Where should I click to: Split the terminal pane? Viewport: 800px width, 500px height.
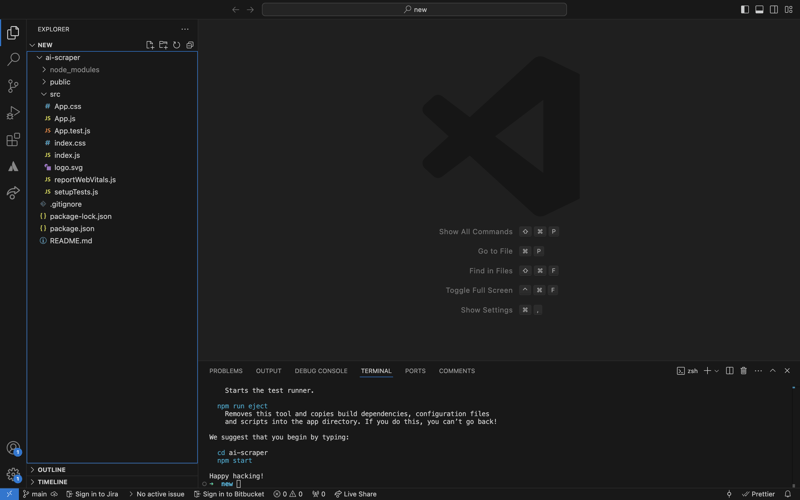point(730,371)
